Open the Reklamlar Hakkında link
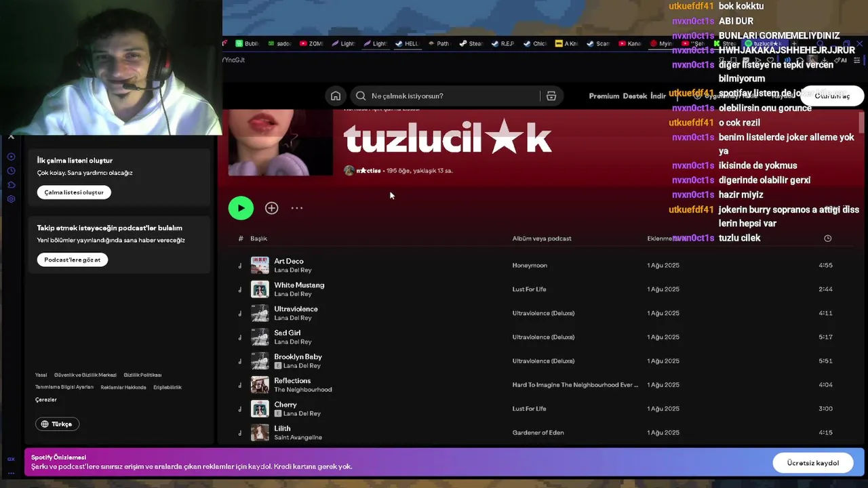Viewport: 868px width, 488px height. 123,387
